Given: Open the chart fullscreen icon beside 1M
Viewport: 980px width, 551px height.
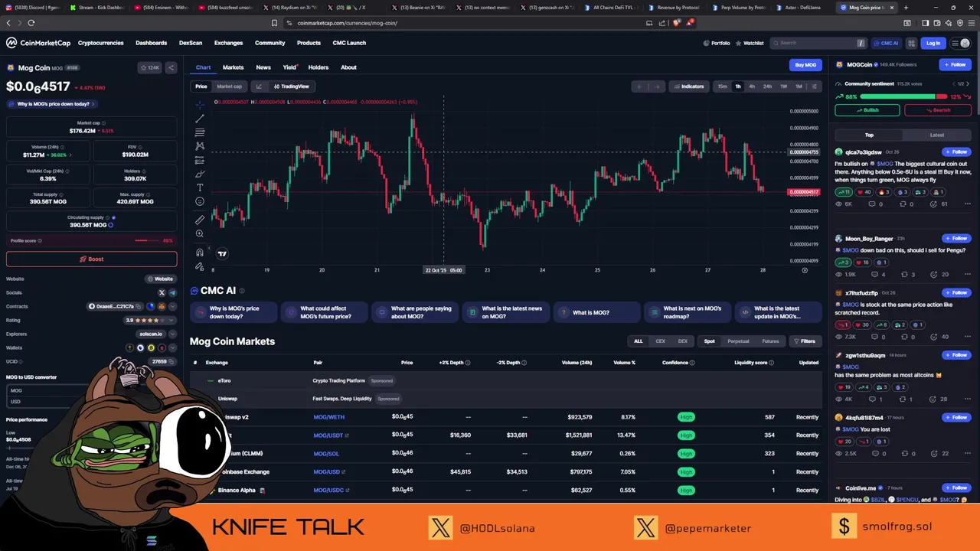Looking at the screenshot, I should coord(814,86).
